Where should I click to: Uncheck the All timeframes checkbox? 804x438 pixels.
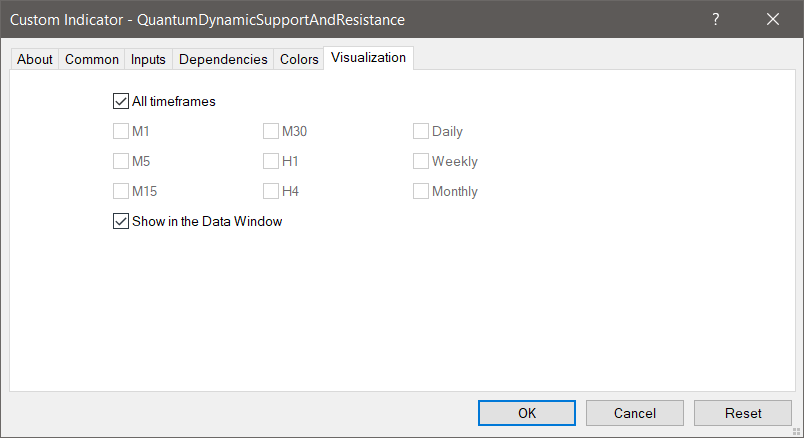[x=121, y=101]
